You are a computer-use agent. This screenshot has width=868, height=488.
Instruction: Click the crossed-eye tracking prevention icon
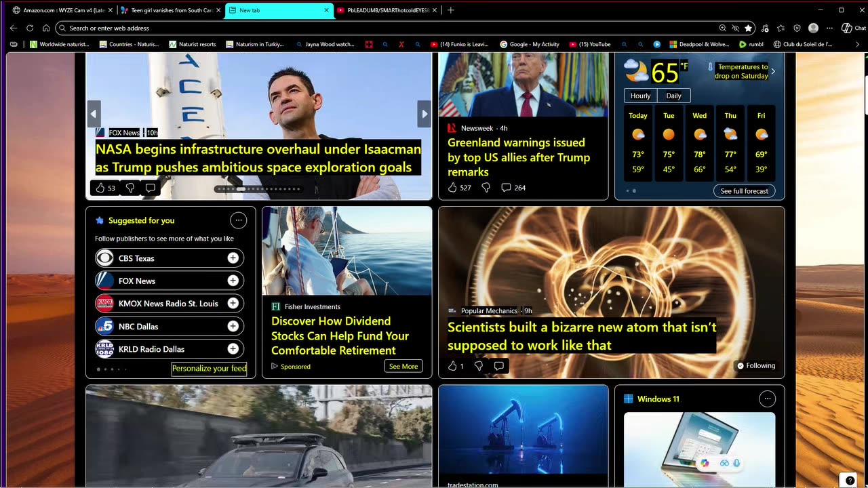(735, 28)
